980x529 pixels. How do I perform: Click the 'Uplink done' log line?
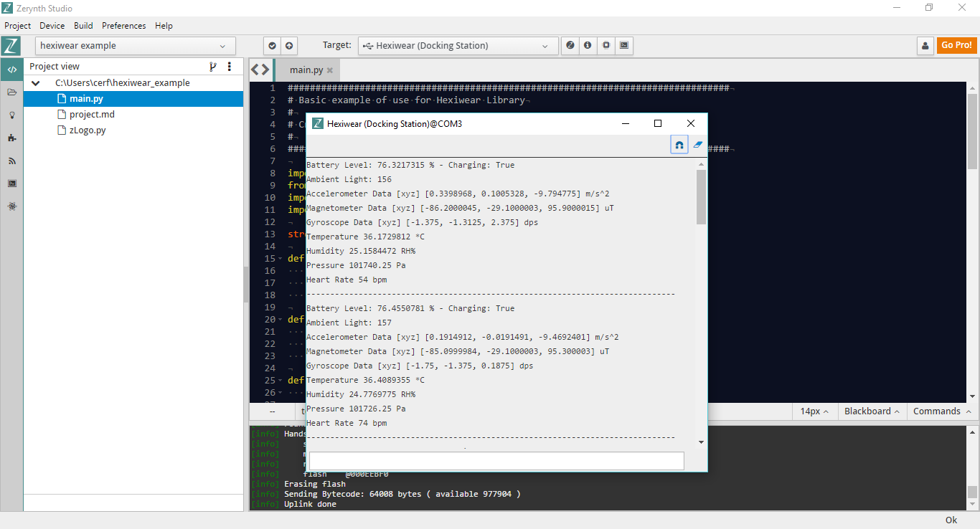[x=310, y=504]
